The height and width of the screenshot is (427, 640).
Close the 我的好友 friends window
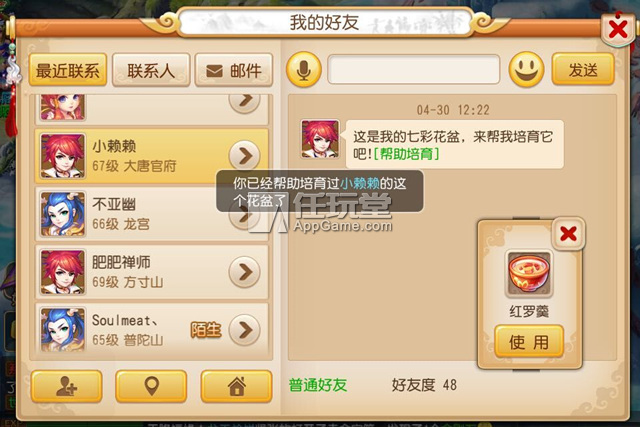pos(618,29)
